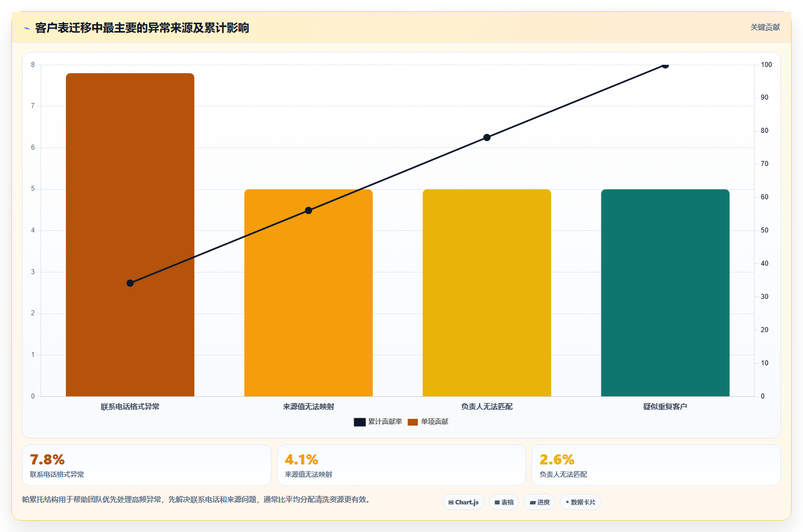Click the chart title 客户表迁移中最主要的异常来源及累计影响

pyautogui.click(x=142, y=28)
